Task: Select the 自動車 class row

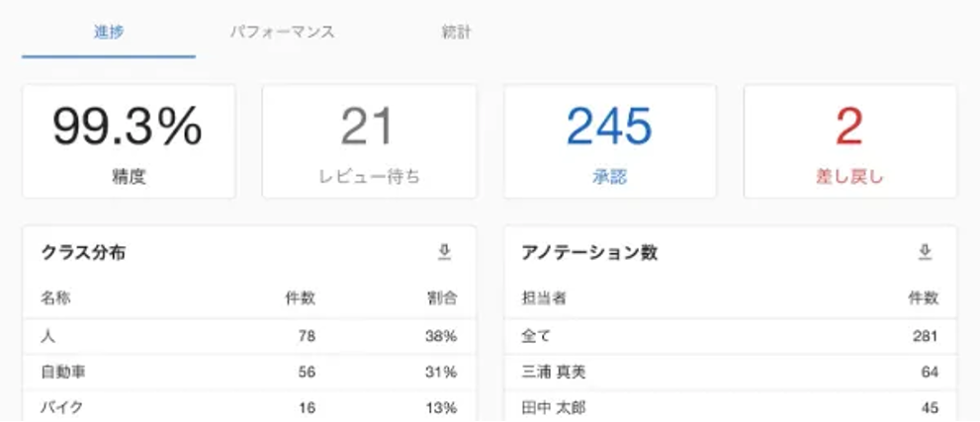Action: point(248,372)
